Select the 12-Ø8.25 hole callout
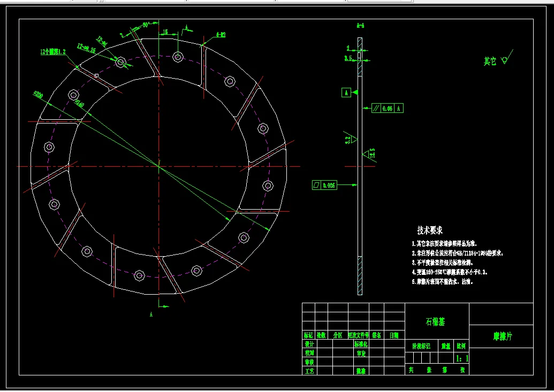The height and width of the screenshot is (392, 554). (x=87, y=48)
